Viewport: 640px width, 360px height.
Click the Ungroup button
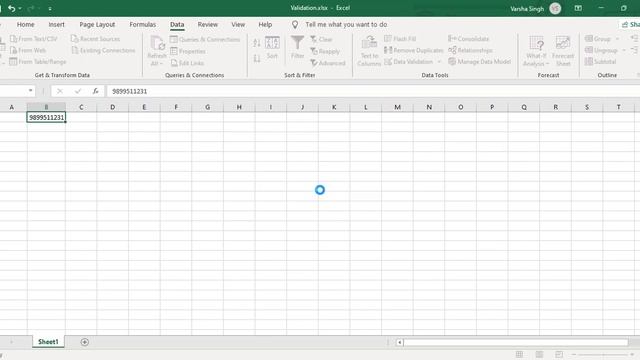pos(601,50)
